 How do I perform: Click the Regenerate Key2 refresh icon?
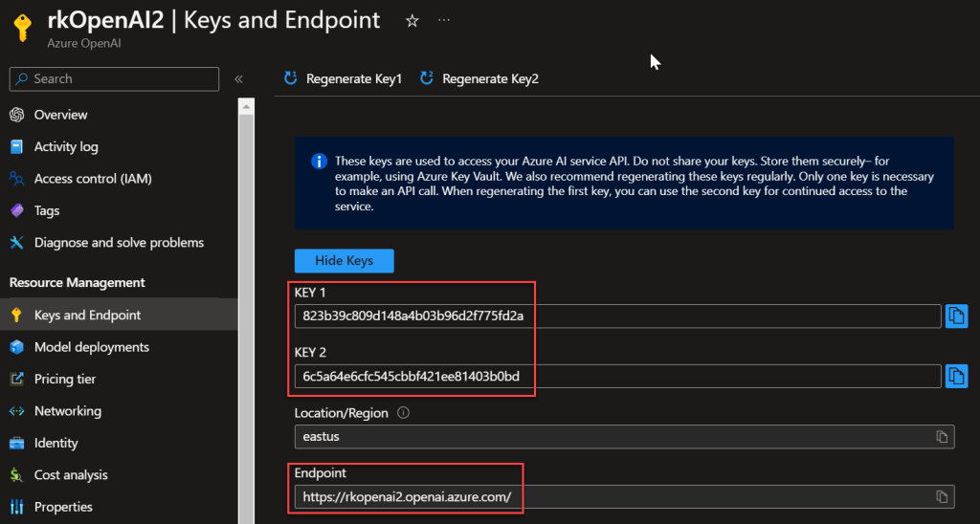427,78
